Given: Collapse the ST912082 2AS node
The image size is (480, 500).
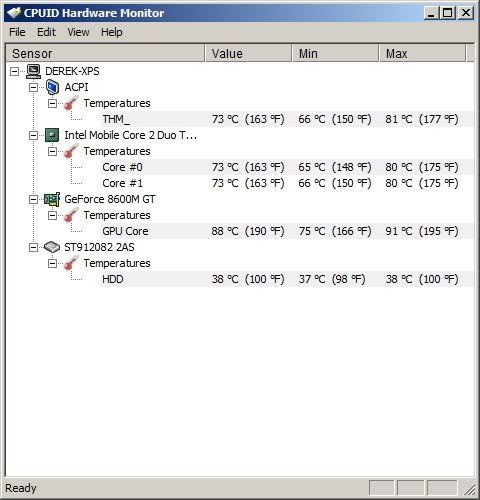Looking at the screenshot, I should click(33, 247).
